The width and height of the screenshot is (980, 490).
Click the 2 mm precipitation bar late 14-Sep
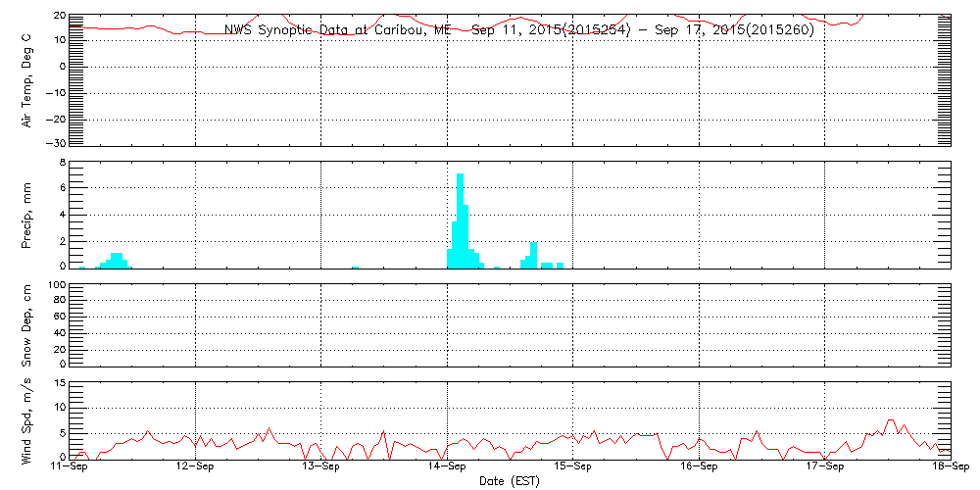534,256
